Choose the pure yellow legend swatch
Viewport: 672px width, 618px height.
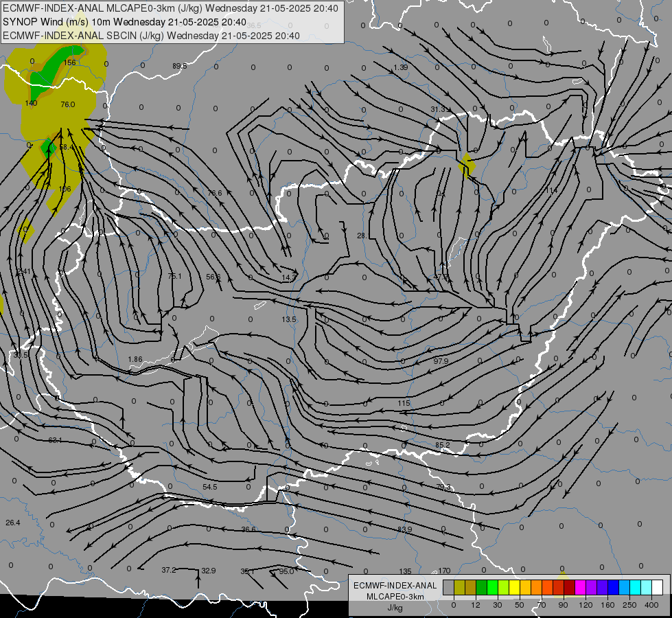(514, 587)
